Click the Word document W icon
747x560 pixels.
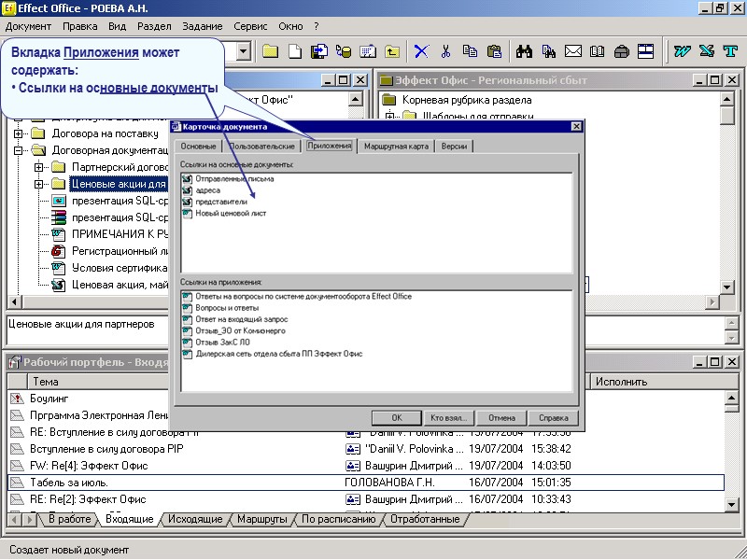pos(683,51)
